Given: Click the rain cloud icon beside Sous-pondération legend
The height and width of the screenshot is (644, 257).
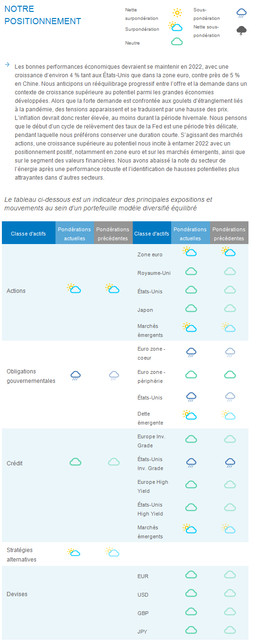Looking at the screenshot, I should [x=242, y=13].
